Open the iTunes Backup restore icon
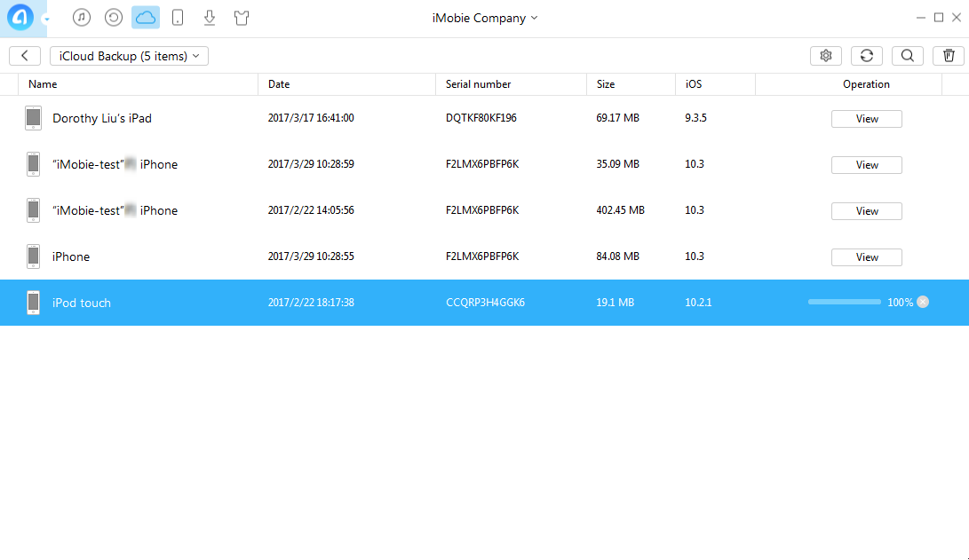The image size is (969, 560). 114,17
